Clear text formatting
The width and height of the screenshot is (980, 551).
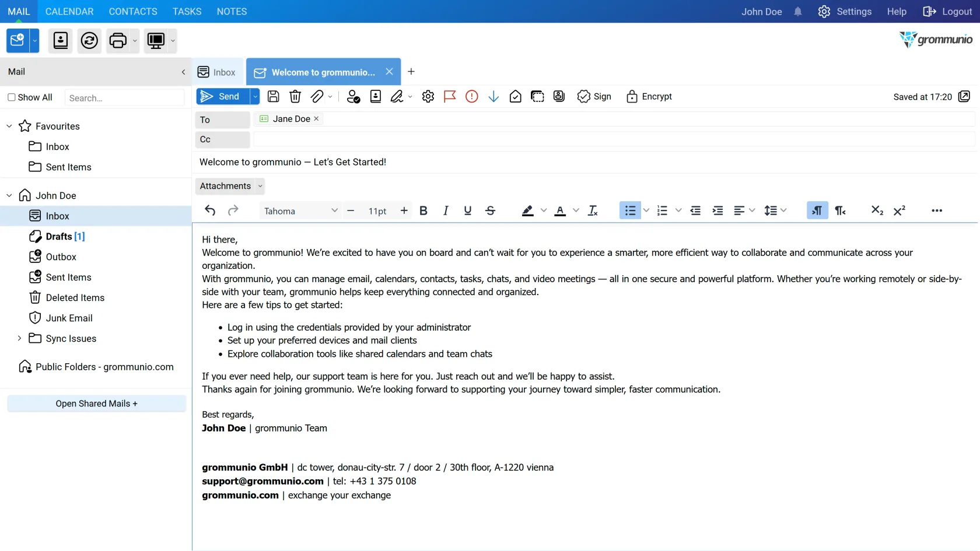point(593,210)
